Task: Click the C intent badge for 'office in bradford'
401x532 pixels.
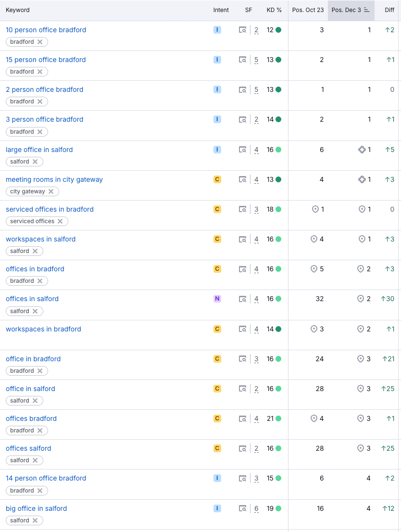Action: [217, 359]
